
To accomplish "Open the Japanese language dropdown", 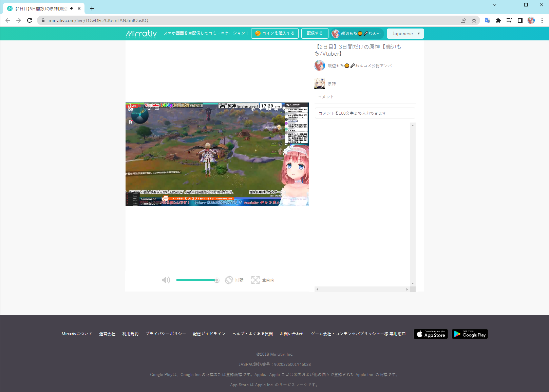I will [x=405, y=34].
